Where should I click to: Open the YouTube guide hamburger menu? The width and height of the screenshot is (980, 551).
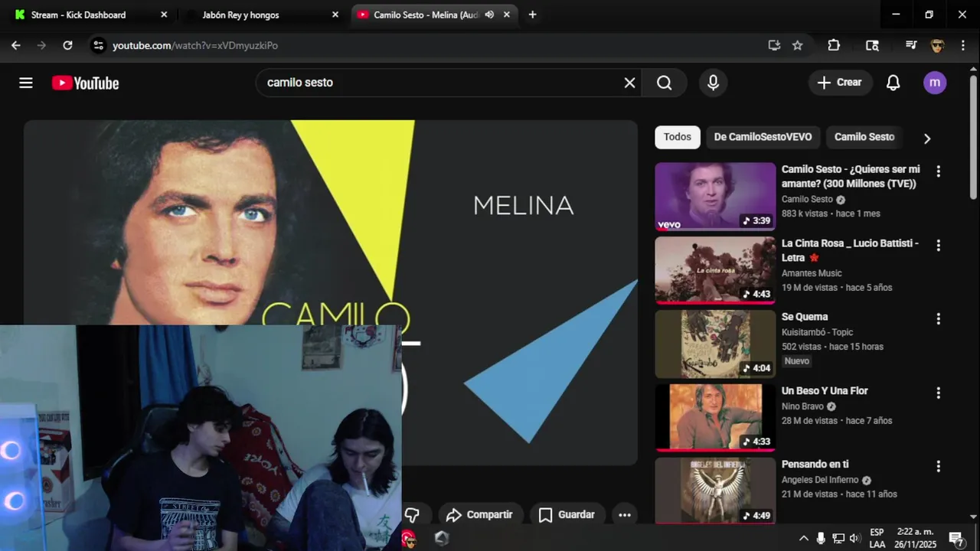coord(26,83)
